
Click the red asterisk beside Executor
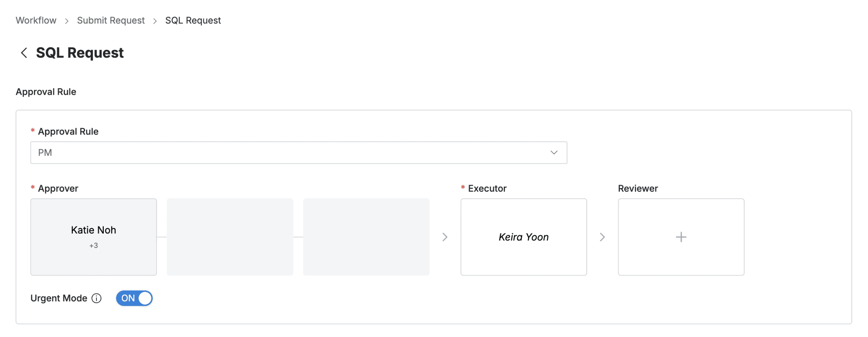pyautogui.click(x=462, y=187)
